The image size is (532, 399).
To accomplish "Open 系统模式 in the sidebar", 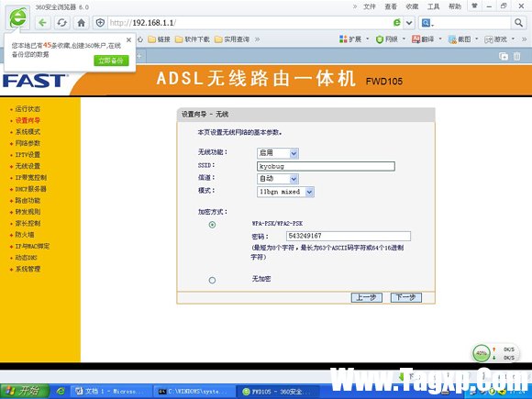I will (28, 132).
